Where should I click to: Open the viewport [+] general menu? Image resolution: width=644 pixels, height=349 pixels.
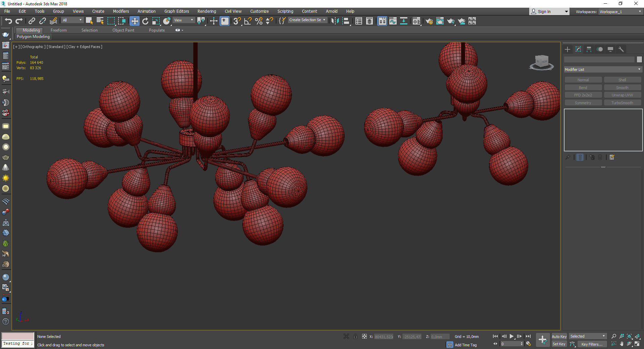point(16,47)
